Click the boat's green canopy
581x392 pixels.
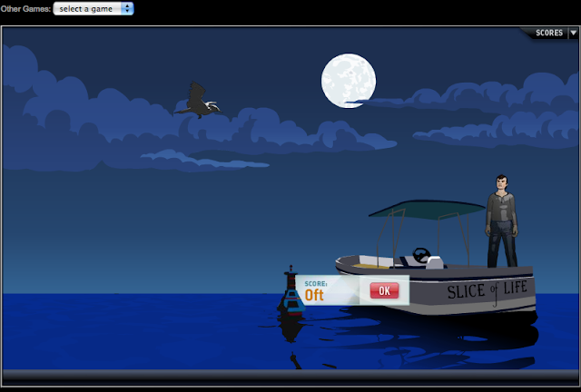coord(427,209)
